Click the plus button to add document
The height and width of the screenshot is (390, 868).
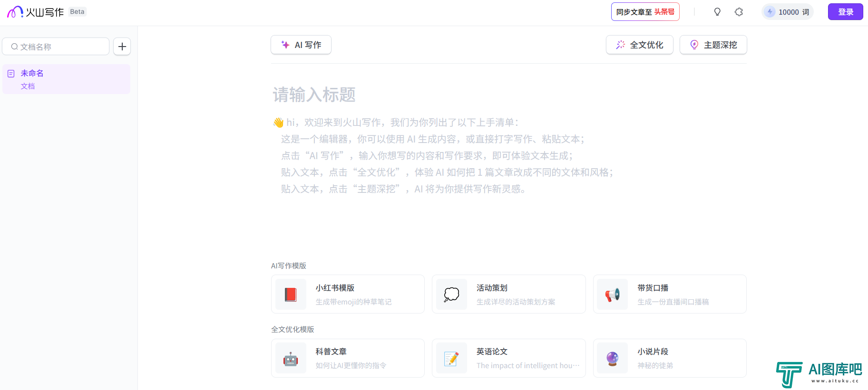click(122, 47)
